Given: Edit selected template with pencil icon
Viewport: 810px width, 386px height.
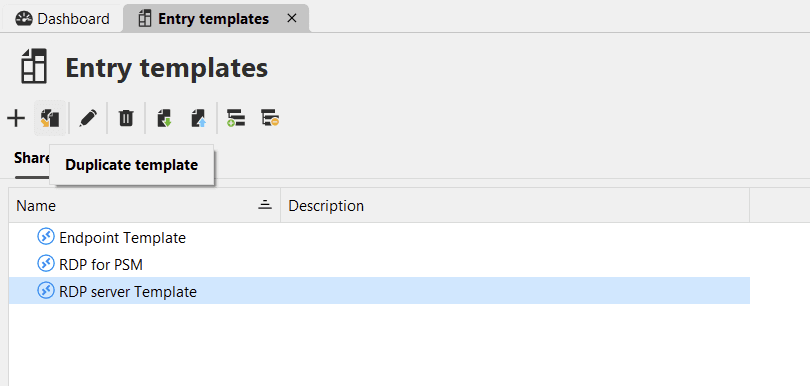Looking at the screenshot, I should click(88, 118).
